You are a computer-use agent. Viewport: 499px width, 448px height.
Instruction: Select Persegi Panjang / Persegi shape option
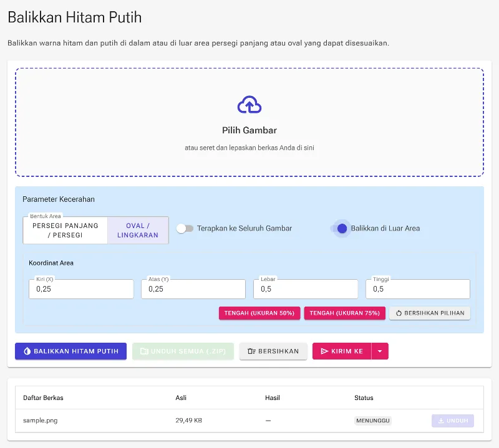pyautogui.click(x=65, y=230)
